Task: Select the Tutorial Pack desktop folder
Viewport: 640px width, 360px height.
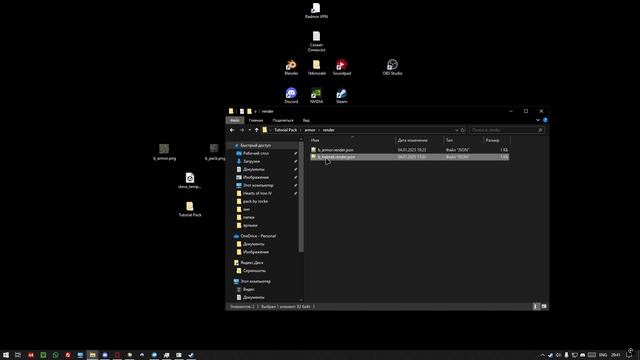Action: point(190,209)
